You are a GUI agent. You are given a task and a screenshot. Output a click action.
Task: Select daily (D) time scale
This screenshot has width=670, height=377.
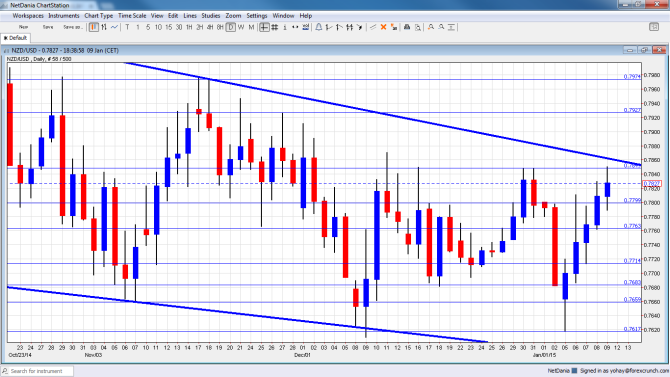230,27
